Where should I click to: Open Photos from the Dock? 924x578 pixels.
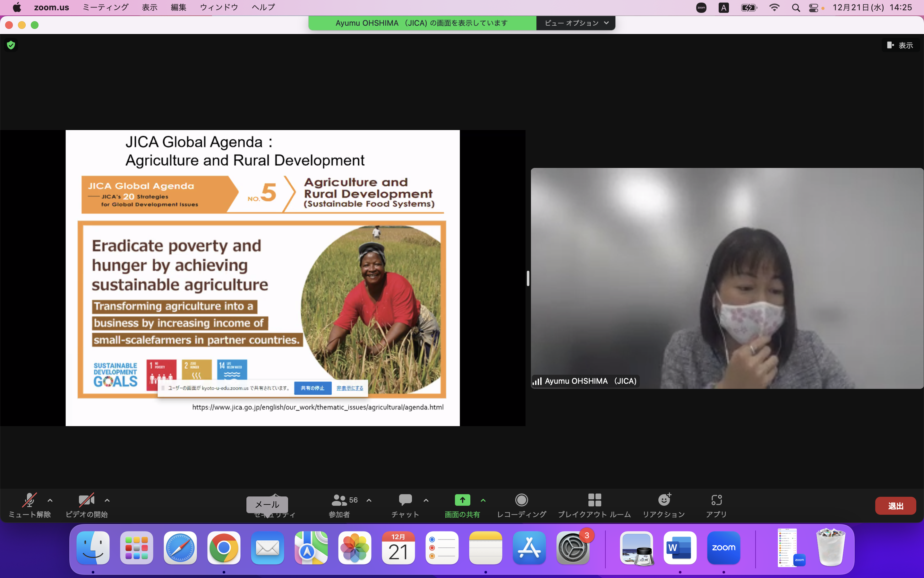pyautogui.click(x=355, y=548)
